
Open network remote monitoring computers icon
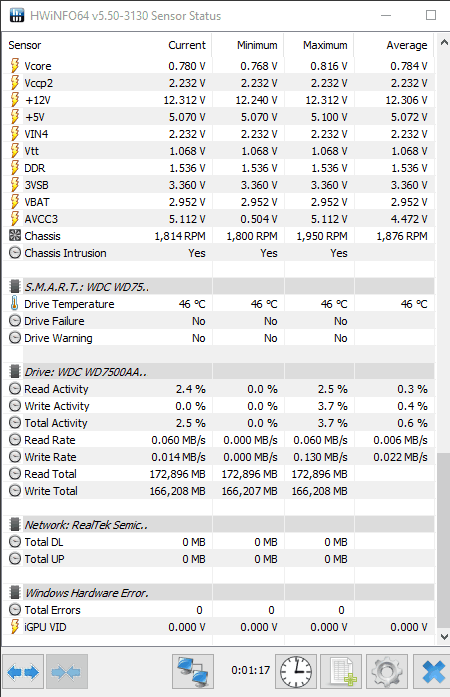pos(193,671)
